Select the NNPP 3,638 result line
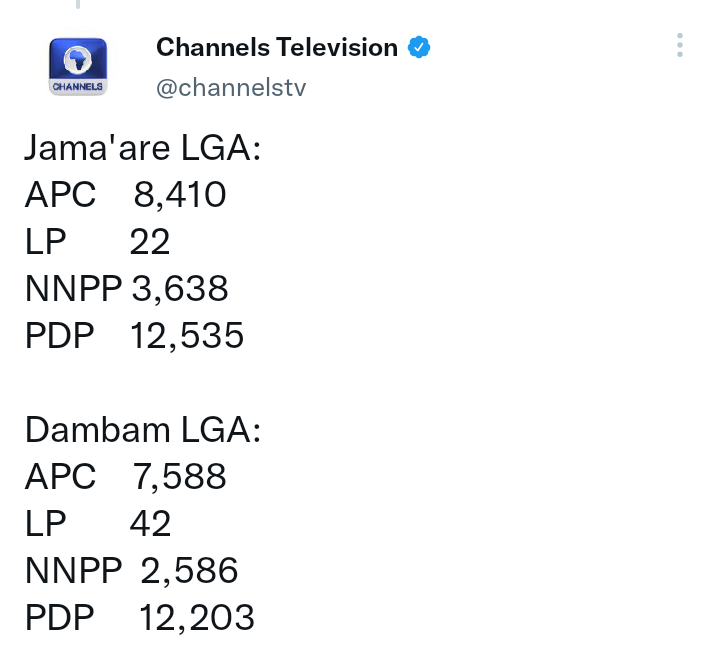Viewport: 720px width, 649px height. [x=126, y=288]
